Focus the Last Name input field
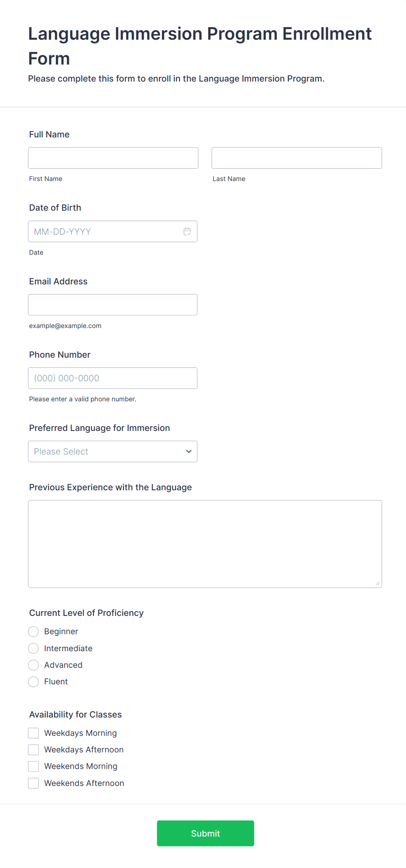 pos(297,158)
